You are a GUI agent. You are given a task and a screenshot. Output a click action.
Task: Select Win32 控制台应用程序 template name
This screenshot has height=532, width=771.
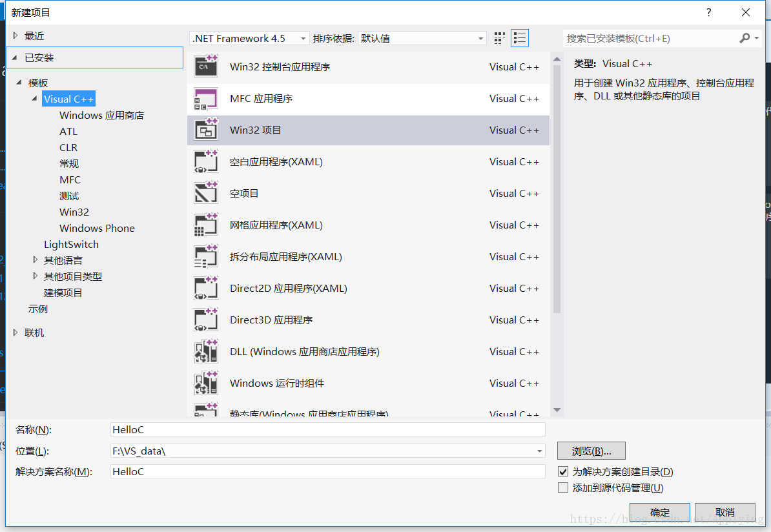pos(280,67)
